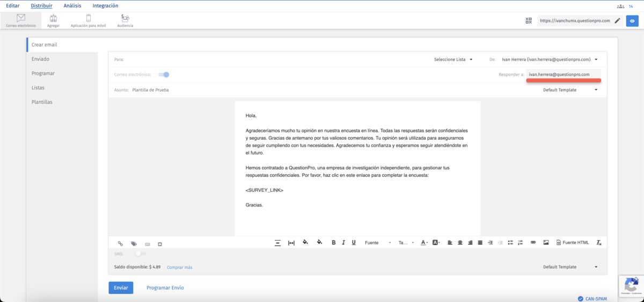This screenshot has height=302, width=644.
Task: Open the font size Ta... dropdown
Action: click(406, 243)
